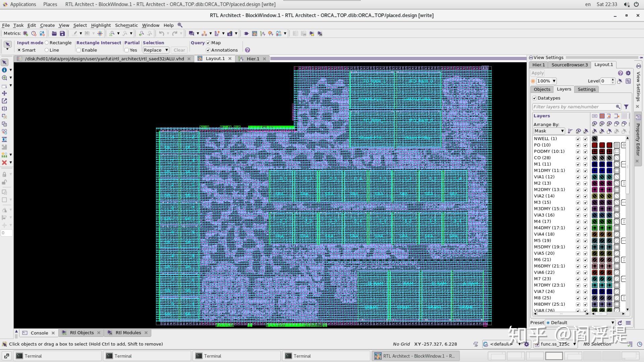
Task: Click the filter funnel icon beside layer search
Action: [626, 107]
